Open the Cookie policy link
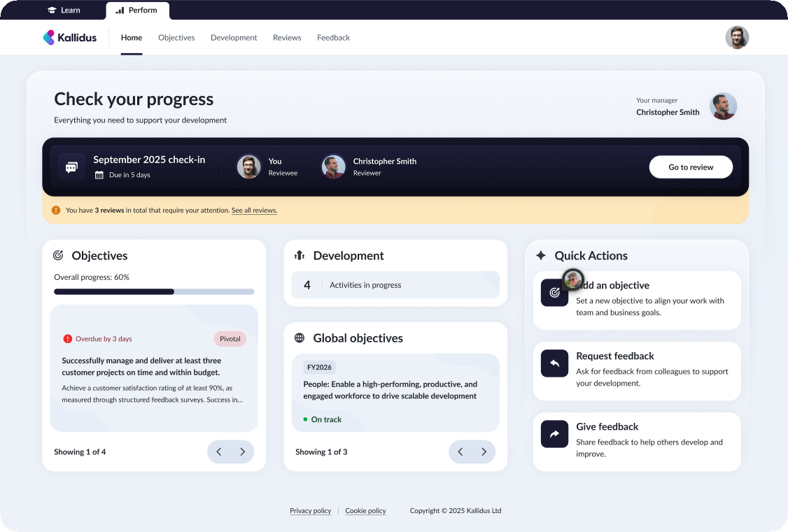Viewport: 788px width, 532px height. pos(365,511)
